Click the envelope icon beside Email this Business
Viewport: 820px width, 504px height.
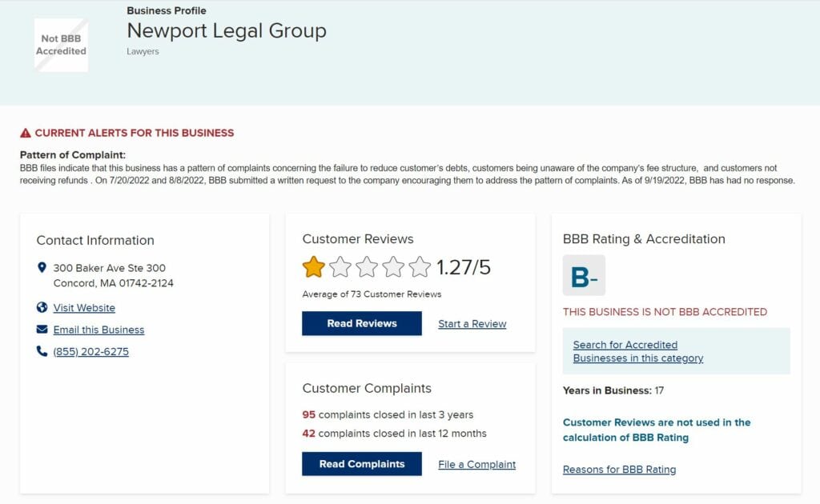pyautogui.click(x=42, y=329)
